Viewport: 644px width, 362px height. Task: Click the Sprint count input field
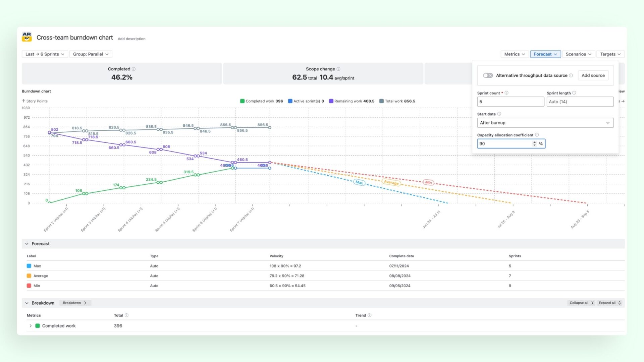(511, 102)
